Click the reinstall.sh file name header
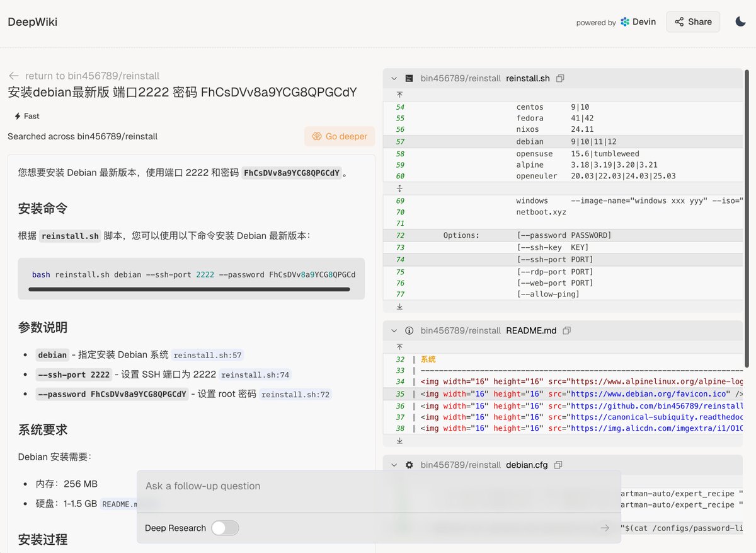Viewport: 756px width, 553px height. click(528, 79)
